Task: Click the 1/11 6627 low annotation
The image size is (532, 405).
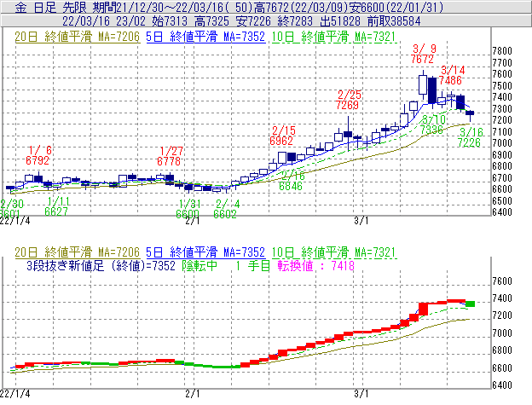Action: pos(57,206)
